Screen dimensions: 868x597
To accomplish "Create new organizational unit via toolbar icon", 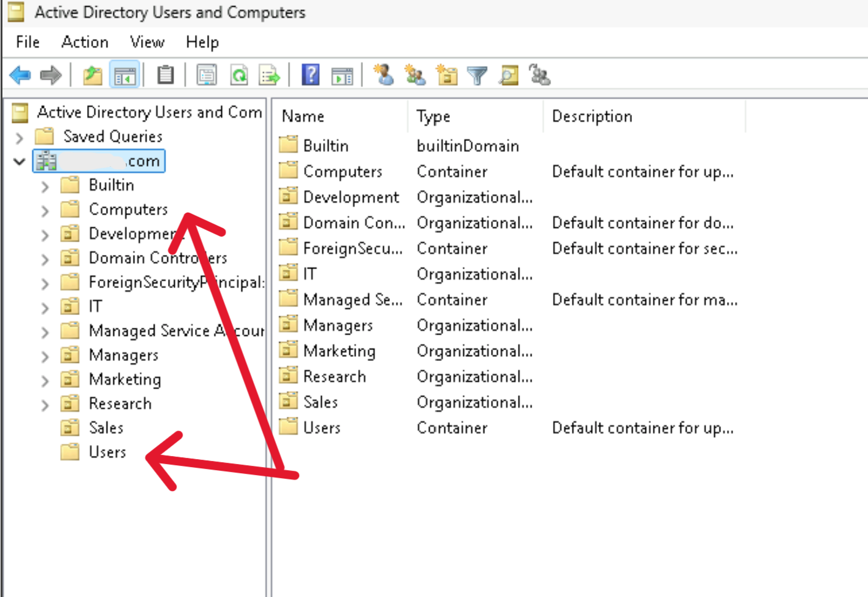I will pyautogui.click(x=447, y=75).
